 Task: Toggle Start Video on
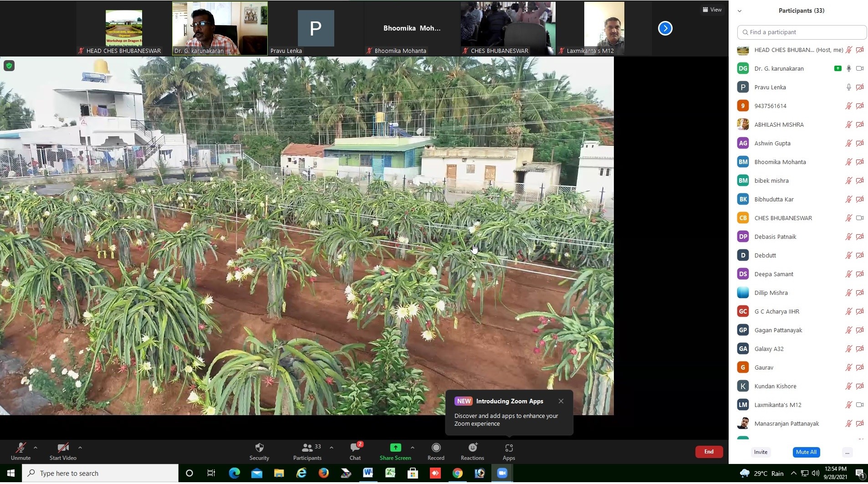pyautogui.click(x=63, y=451)
